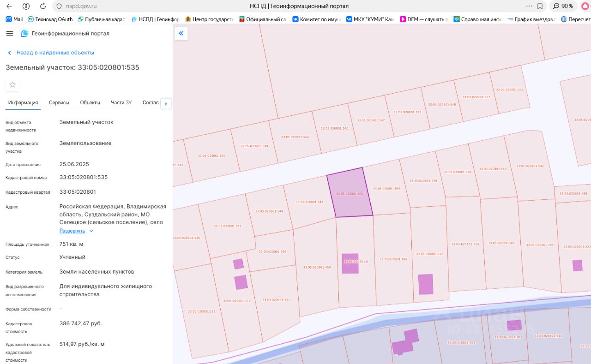Image resolution: width=591 pixels, height=364 pixels.
Task: Click the 90% zoom indicator
Action: coord(563,6)
